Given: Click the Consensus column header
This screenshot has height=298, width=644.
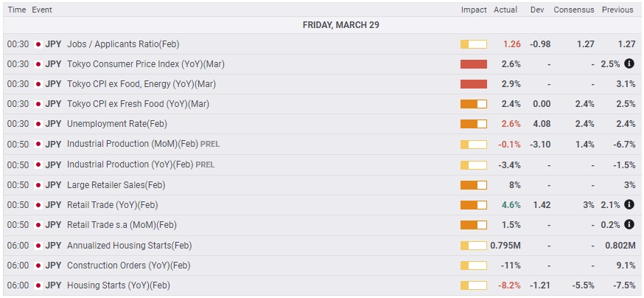Looking at the screenshot, I should pos(574,10).
